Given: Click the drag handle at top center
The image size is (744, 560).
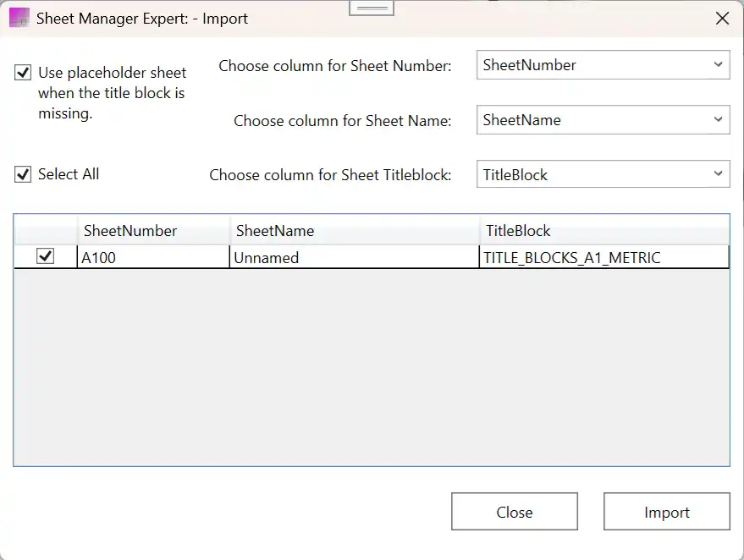Looking at the screenshot, I should (x=372, y=8).
